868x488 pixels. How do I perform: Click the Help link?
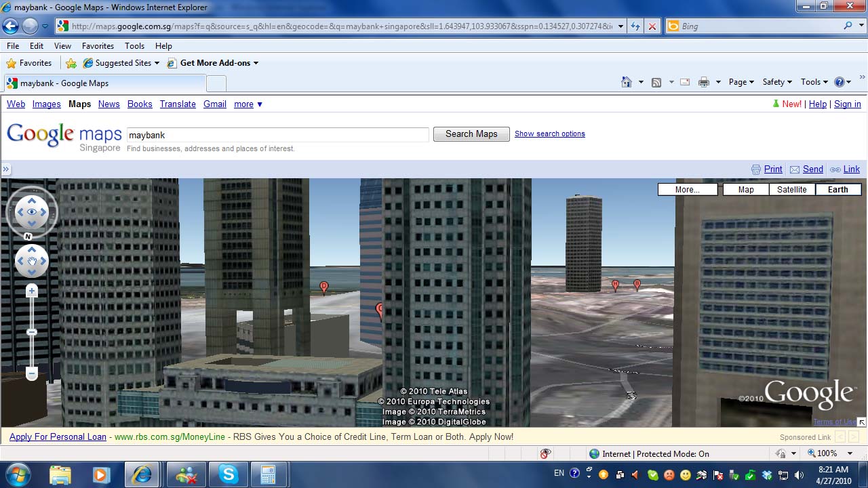coord(818,104)
